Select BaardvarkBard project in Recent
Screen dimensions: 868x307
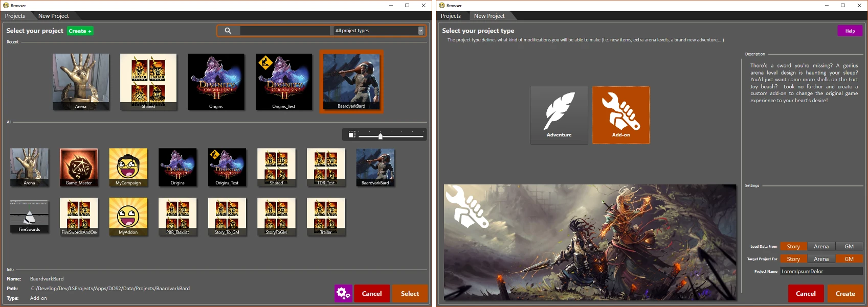pyautogui.click(x=351, y=82)
